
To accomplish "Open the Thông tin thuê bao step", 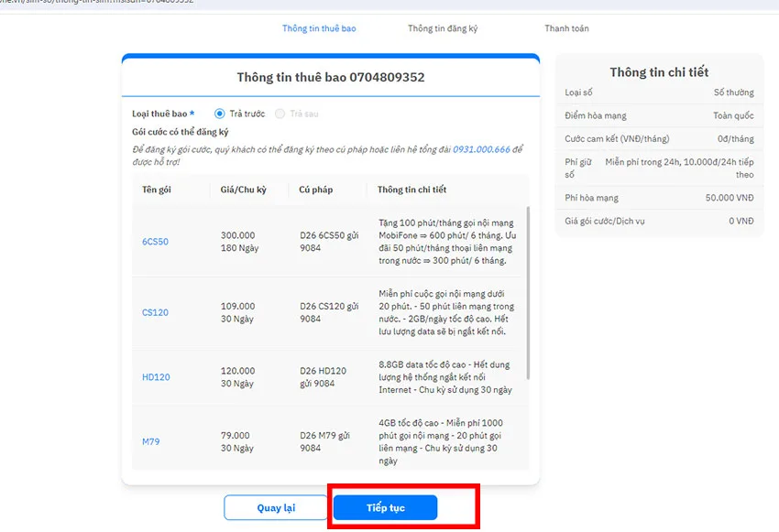I will 319,28.
